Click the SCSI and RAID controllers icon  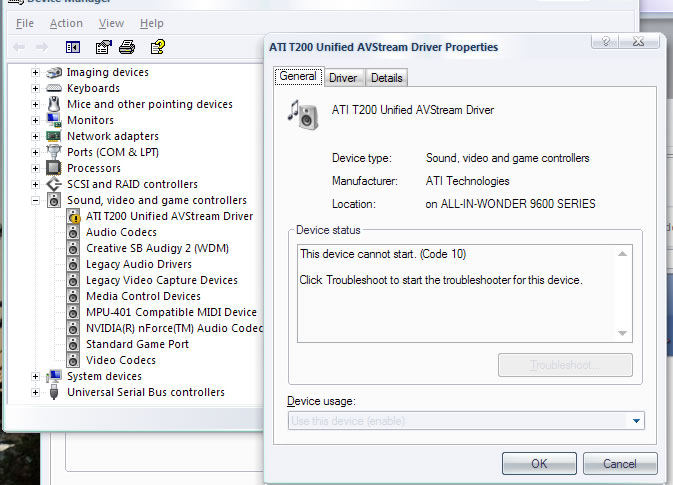coord(54,184)
